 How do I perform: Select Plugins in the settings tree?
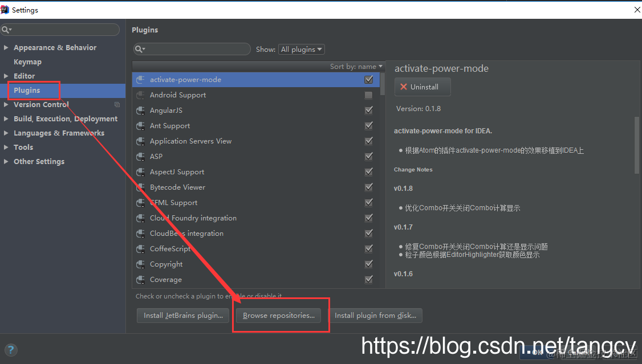coord(27,91)
